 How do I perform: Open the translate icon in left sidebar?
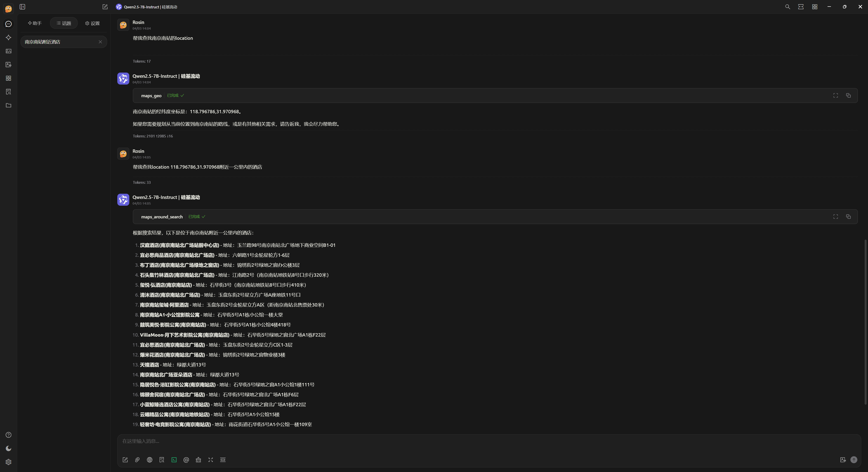tap(8, 65)
